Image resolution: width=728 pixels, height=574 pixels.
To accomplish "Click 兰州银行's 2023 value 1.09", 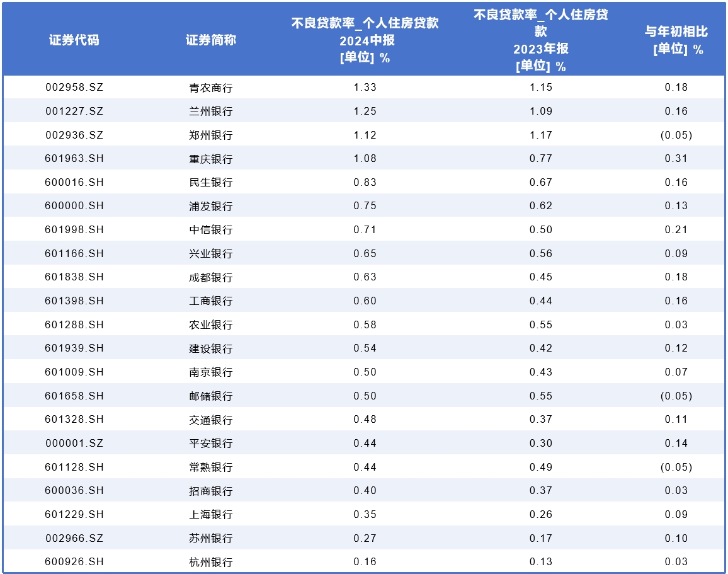I will point(541,111).
